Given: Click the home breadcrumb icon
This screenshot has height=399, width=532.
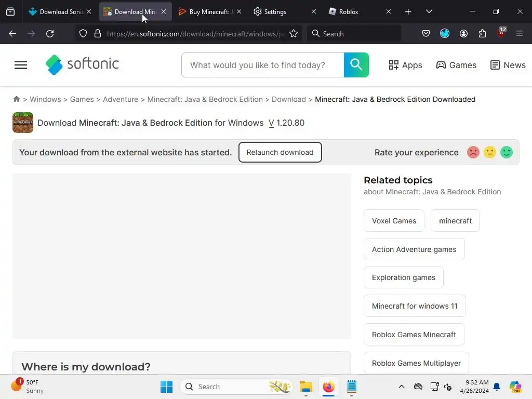Looking at the screenshot, I should pos(17,99).
